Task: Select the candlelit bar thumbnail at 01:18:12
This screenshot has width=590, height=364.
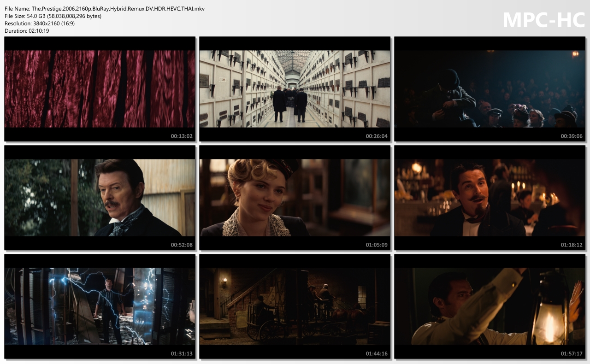Action: point(490,198)
